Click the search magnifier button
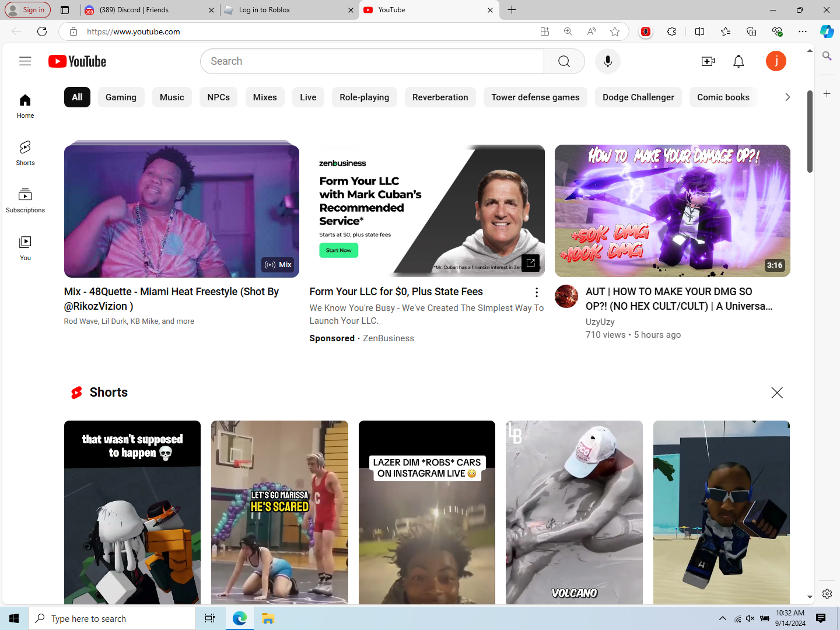 coord(564,61)
